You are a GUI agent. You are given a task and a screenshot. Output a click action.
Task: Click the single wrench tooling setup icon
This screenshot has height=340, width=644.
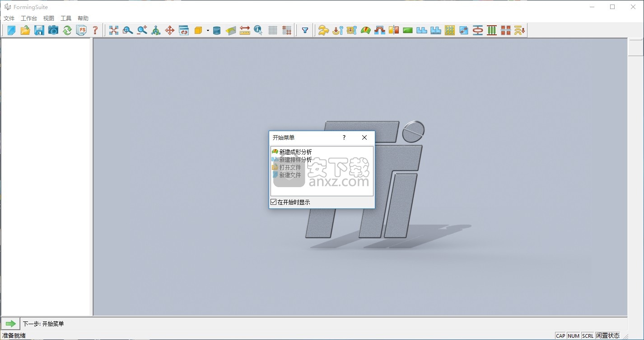(337, 30)
